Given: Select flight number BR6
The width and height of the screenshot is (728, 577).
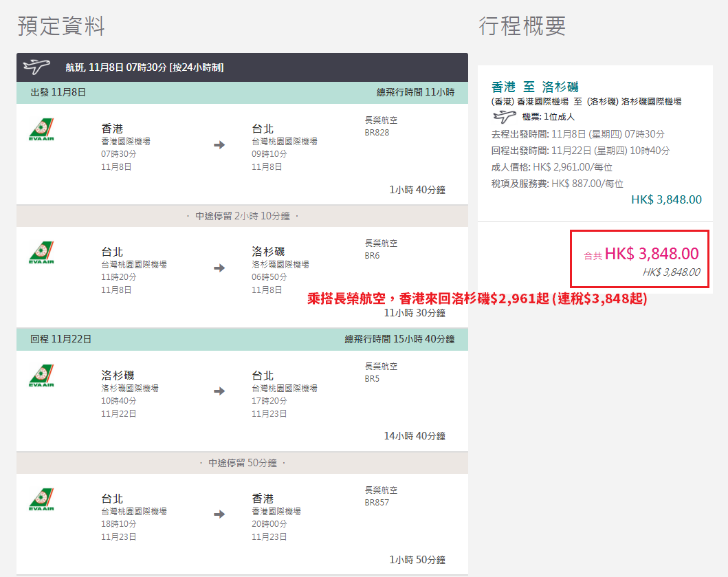Looking at the screenshot, I should [x=372, y=256].
